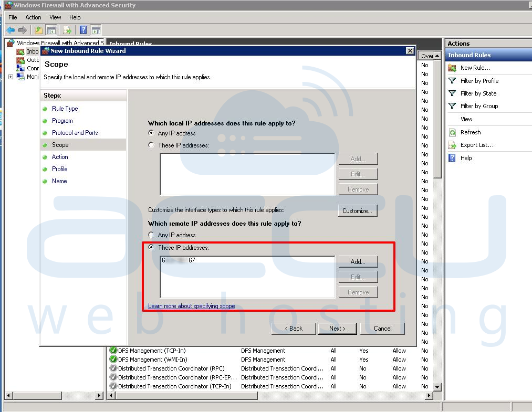Click the tree pane scroll-left arrow

pos(8,395)
